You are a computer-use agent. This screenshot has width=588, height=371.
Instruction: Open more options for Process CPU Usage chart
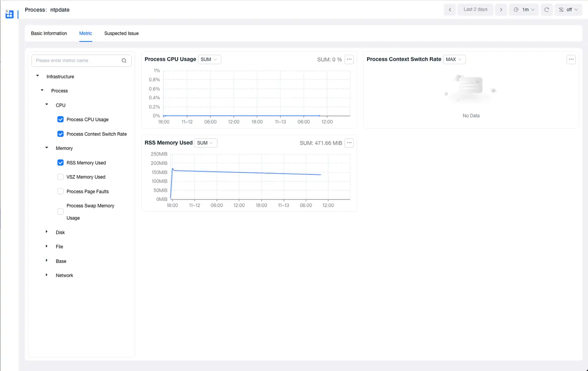click(x=349, y=59)
